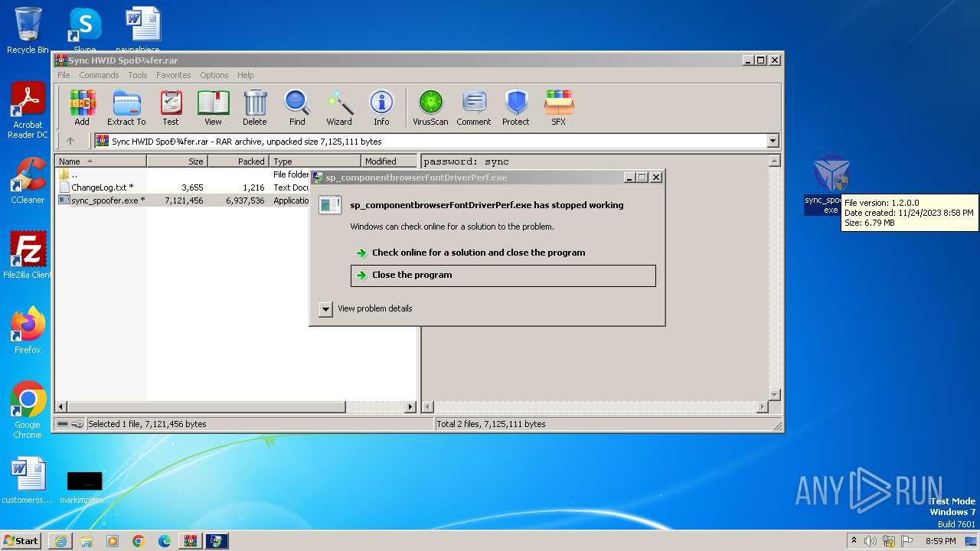This screenshot has height=551, width=980.
Task: Launch Google Chrome desktop shortcut
Action: pos(28,410)
